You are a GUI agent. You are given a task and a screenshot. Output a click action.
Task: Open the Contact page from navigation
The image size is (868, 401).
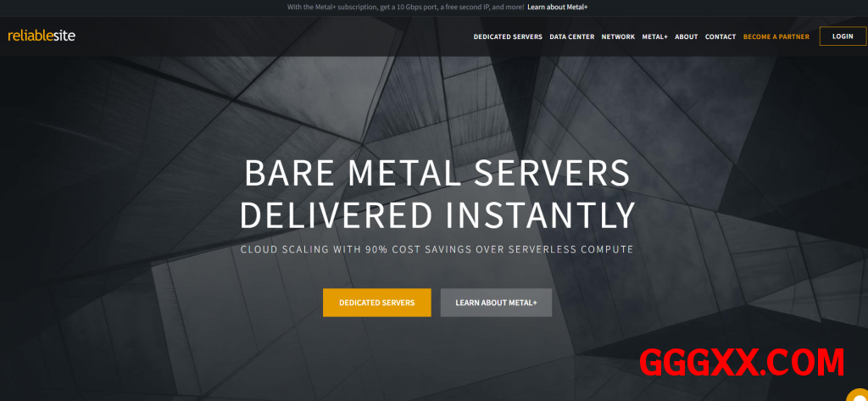pos(721,37)
